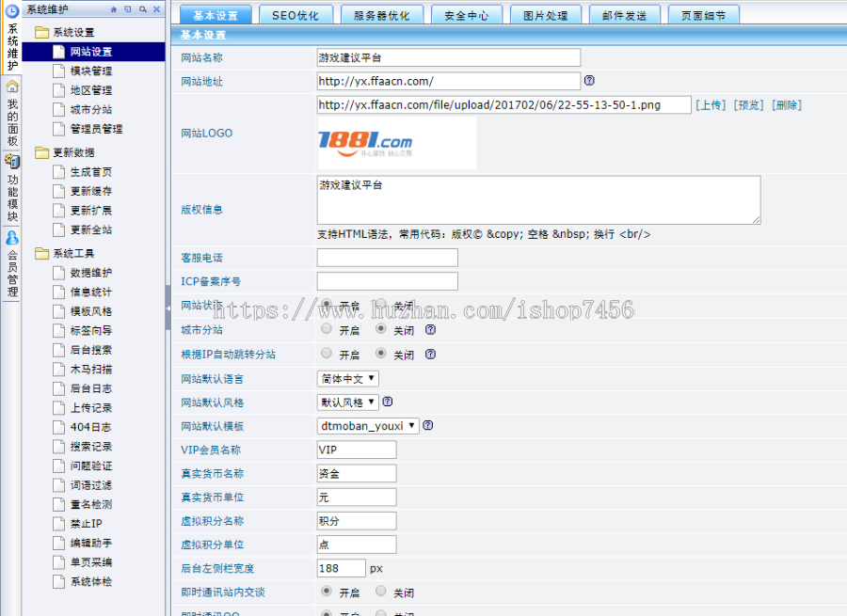Click the 版权信息 textarea
This screenshot has width=847, height=616.
pyautogui.click(x=538, y=199)
